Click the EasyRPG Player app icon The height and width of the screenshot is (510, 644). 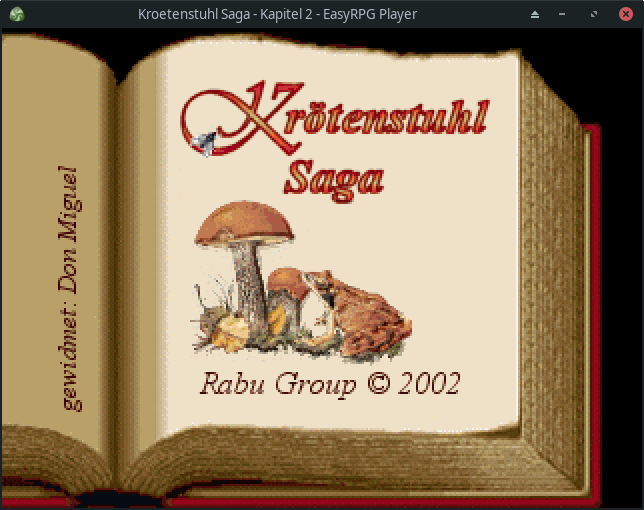point(16,14)
